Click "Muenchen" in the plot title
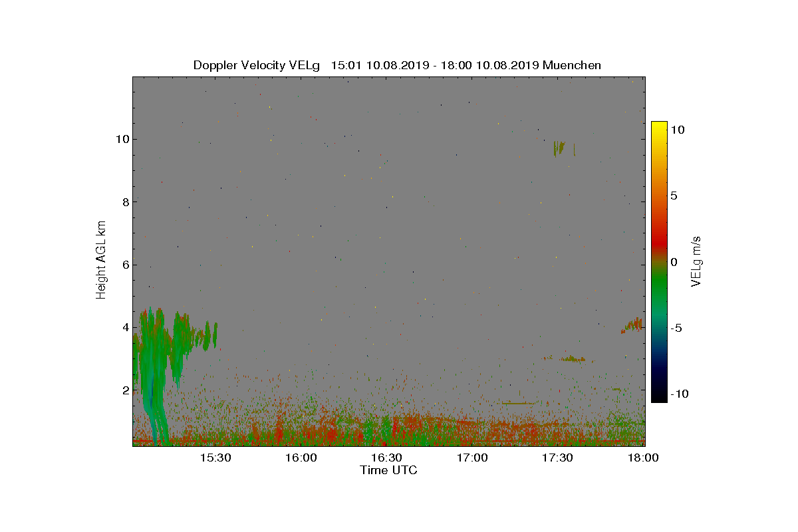Viewport: 798px width, 532px height. coord(572,65)
